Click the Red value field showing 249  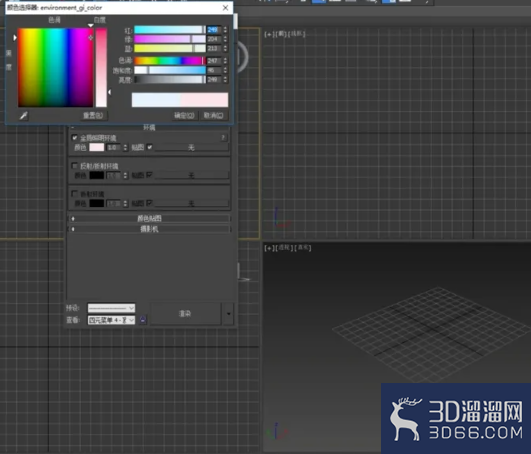click(214, 30)
